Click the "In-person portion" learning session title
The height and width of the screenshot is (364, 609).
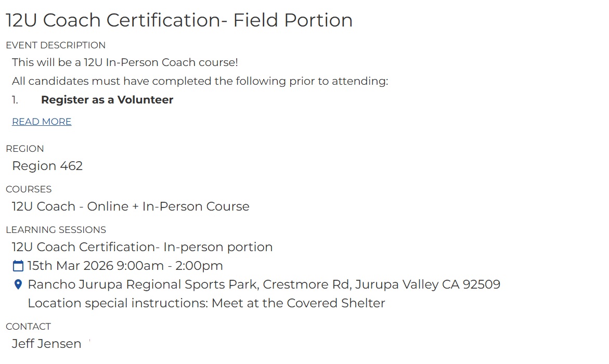[142, 247]
